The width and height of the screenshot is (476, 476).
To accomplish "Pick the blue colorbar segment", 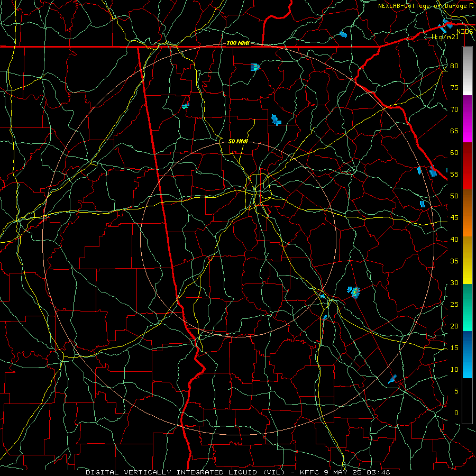I will (467, 354).
